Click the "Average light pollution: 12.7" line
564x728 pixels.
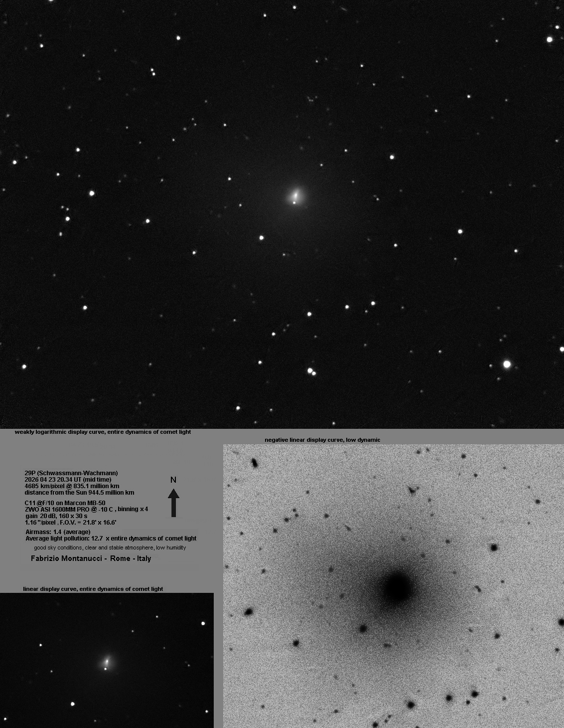click(x=111, y=539)
